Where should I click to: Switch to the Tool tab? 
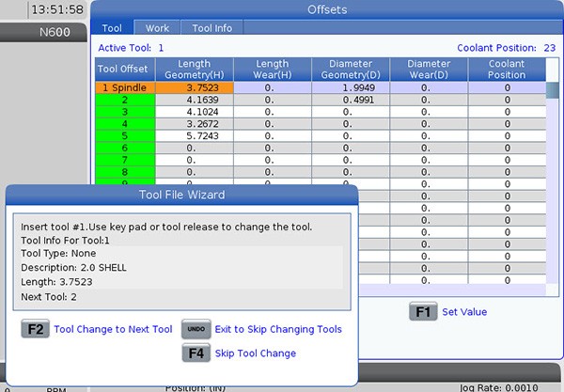112,28
